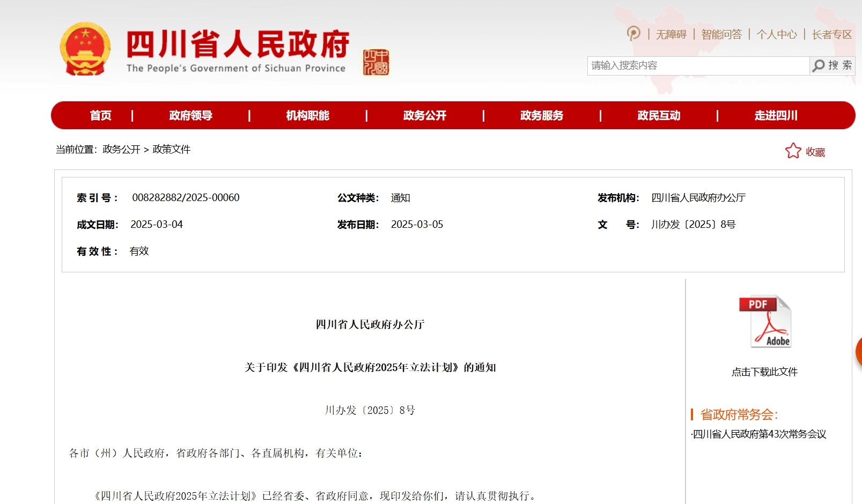Screen dimensions: 862x504
Task: Open 走进四川 navigation item
Action: pos(775,115)
